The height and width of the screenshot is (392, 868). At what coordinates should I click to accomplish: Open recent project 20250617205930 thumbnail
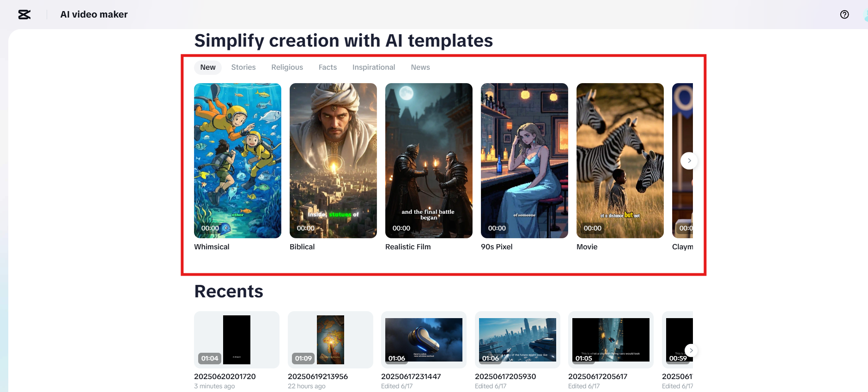tap(517, 340)
